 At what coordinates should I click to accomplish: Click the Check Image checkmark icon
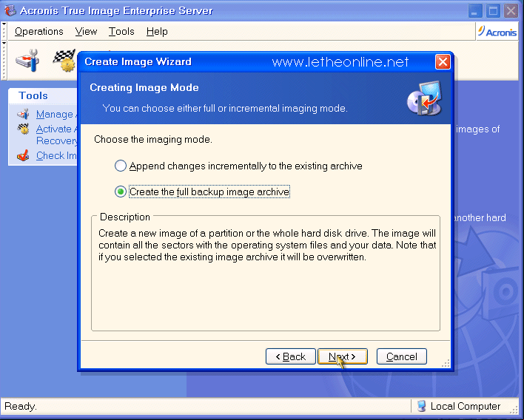(x=23, y=155)
